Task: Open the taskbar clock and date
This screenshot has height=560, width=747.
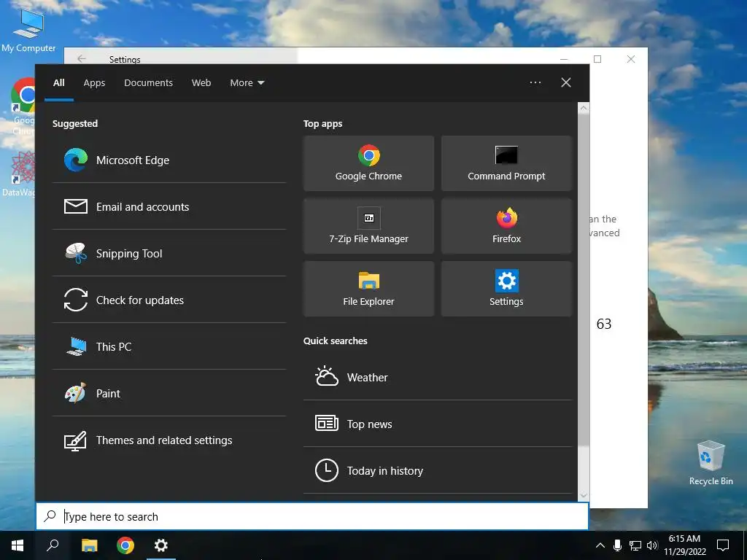Action: coord(684,545)
